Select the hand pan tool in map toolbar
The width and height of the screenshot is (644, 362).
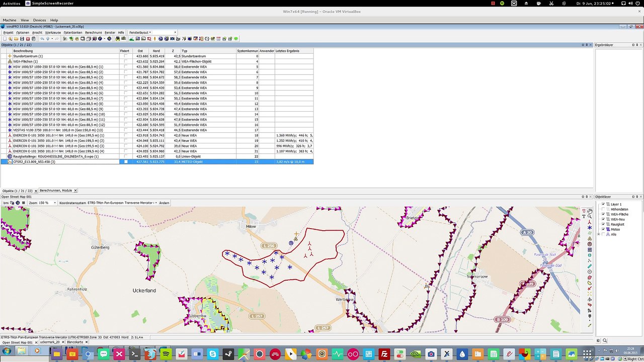tap(590, 211)
